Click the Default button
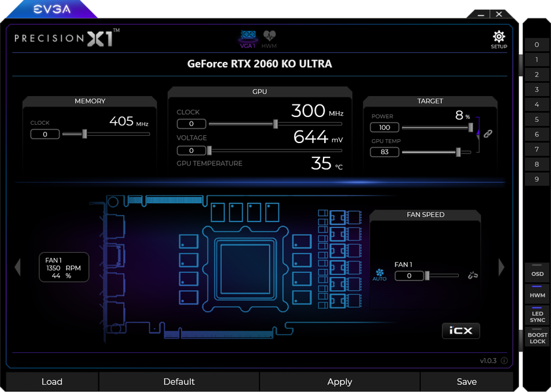This screenshot has width=551, height=392. pyautogui.click(x=179, y=382)
